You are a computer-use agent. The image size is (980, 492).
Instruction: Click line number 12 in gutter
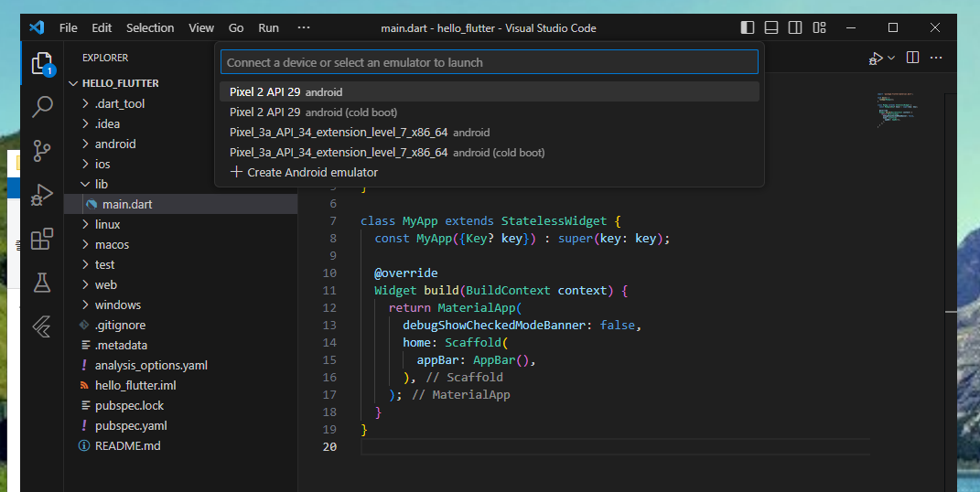pos(329,308)
